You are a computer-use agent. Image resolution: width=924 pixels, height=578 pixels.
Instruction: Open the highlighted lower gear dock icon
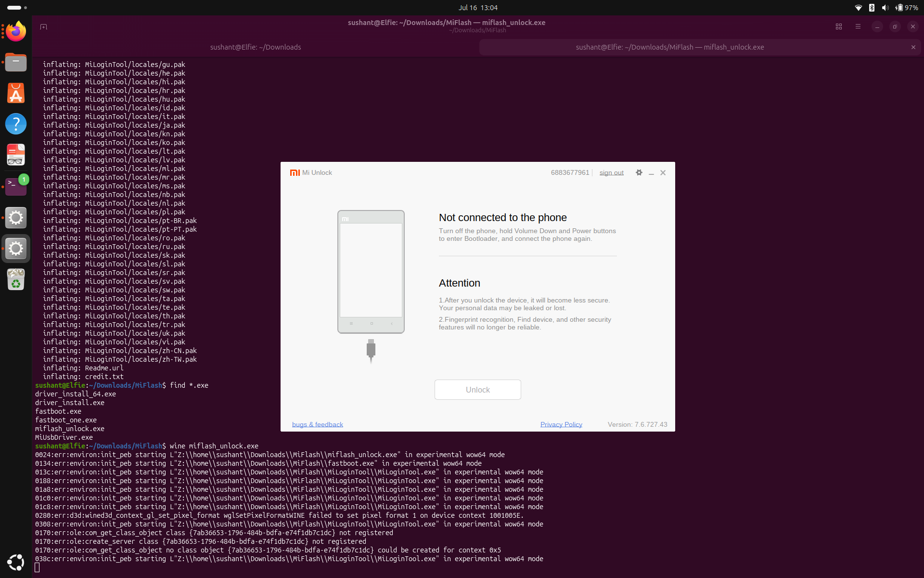[16, 249]
